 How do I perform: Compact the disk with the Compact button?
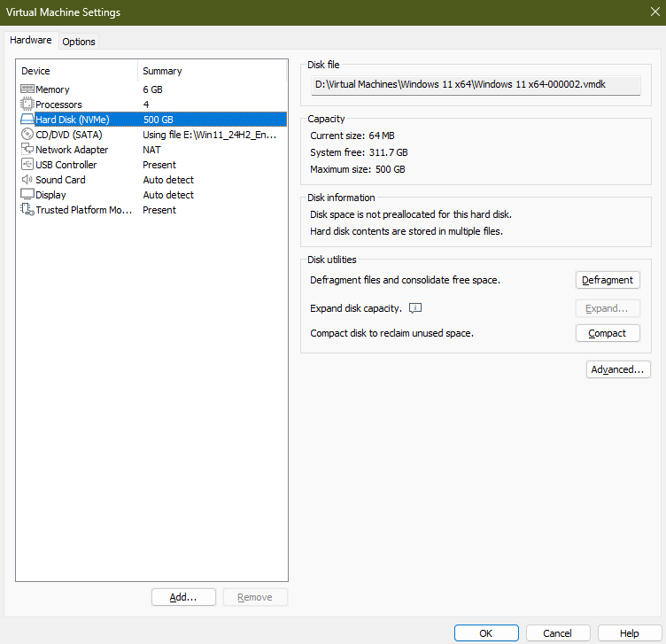coord(608,333)
